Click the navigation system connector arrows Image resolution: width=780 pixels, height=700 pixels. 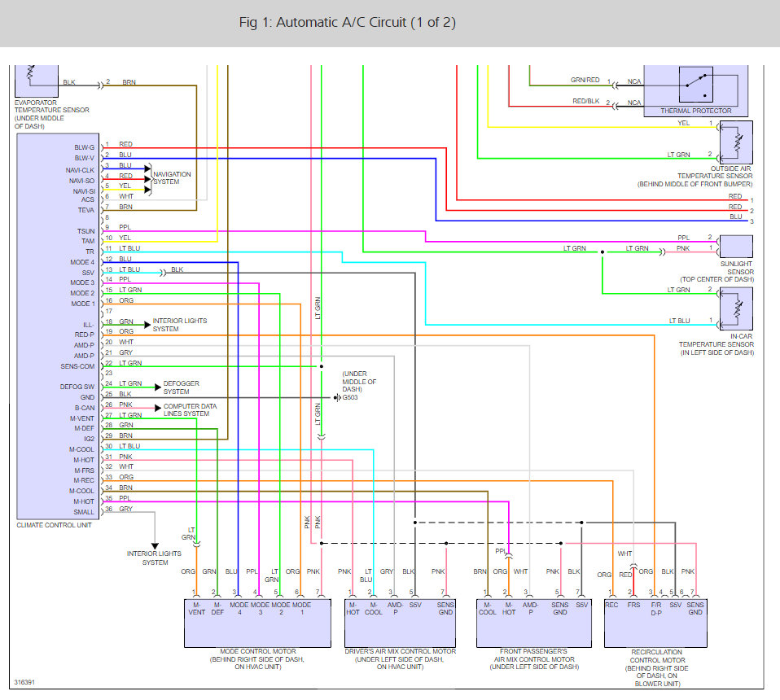(x=147, y=177)
